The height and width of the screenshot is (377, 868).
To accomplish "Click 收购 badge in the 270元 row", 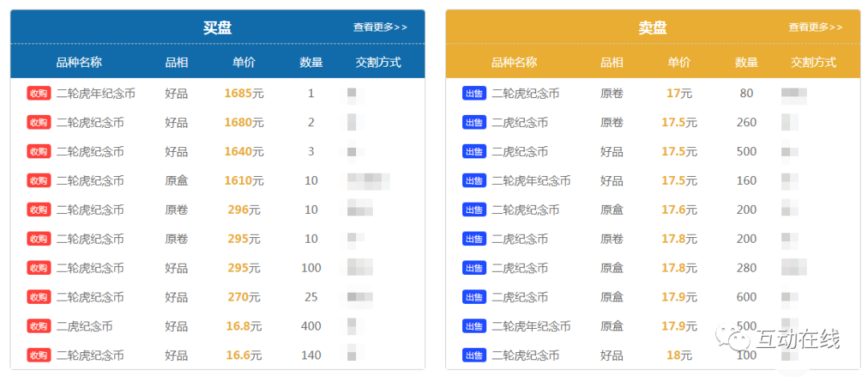I will (x=39, y=297).
